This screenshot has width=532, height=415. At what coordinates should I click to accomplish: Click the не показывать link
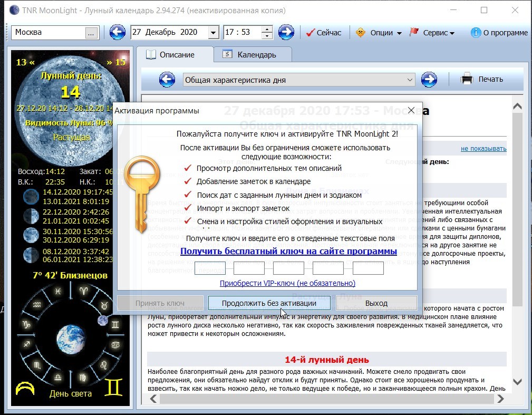pos(483,149)
